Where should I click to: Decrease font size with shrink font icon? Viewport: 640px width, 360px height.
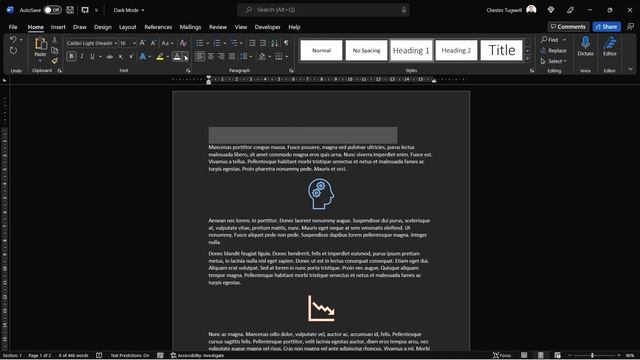[x=153, y=43]
